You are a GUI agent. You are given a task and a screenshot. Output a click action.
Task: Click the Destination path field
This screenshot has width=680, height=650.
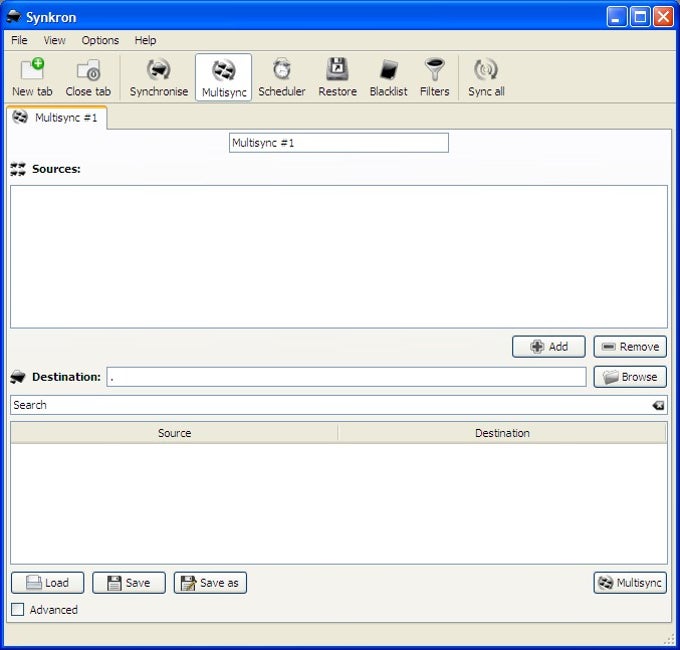coord(347,377)
